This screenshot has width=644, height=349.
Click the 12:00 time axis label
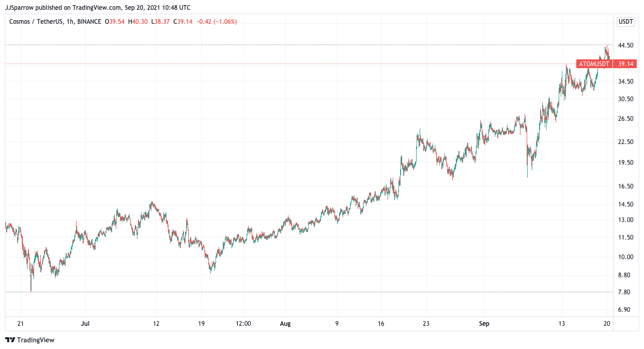point(243,324)
